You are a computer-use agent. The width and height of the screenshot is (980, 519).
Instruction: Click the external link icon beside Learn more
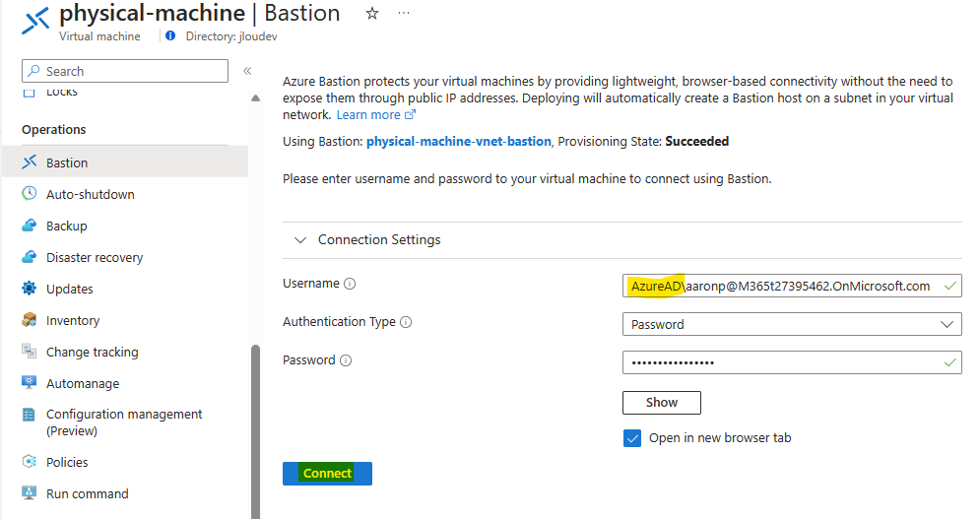tap(410, 114)
